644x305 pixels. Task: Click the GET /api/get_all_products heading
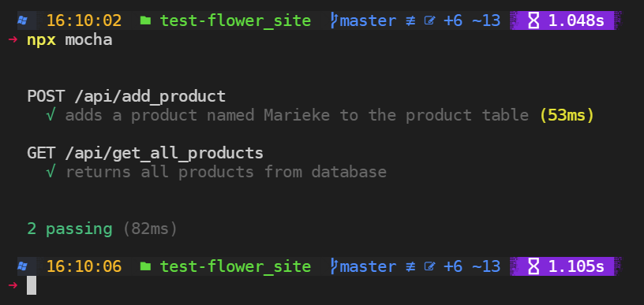pos(145,153)
